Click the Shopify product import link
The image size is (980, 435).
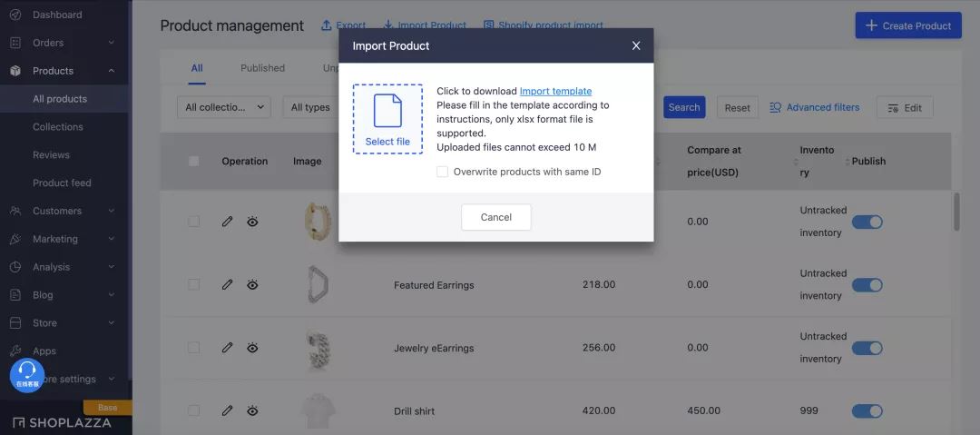tap(544, 25)
